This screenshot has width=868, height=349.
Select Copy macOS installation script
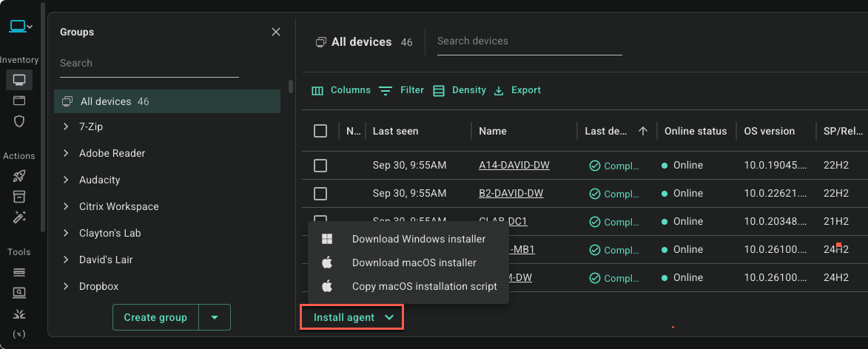click(424, 286)
